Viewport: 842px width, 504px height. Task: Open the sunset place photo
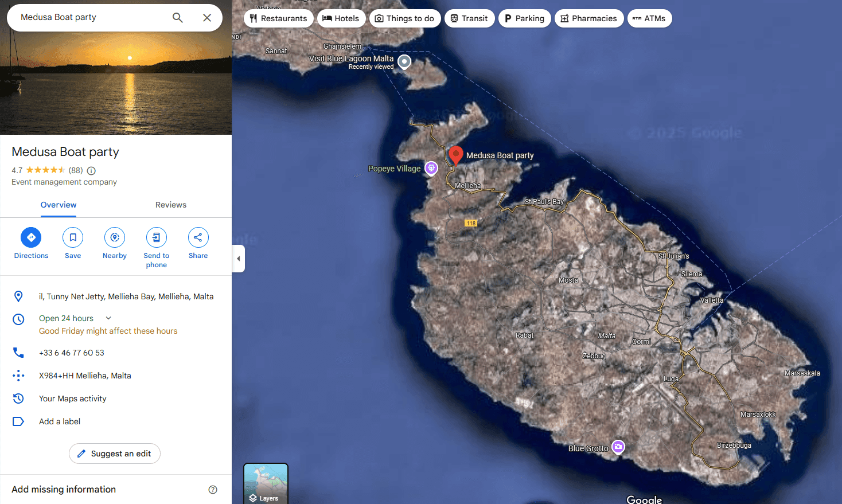116,83
